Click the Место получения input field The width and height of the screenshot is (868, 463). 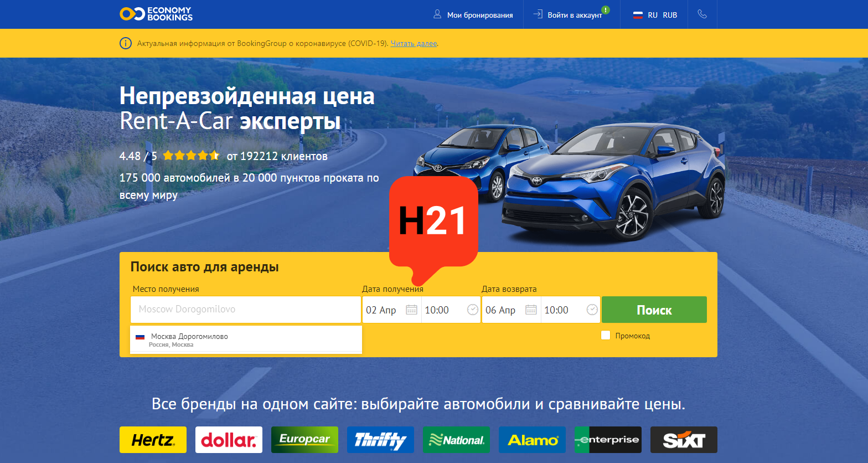coord(246,310)
